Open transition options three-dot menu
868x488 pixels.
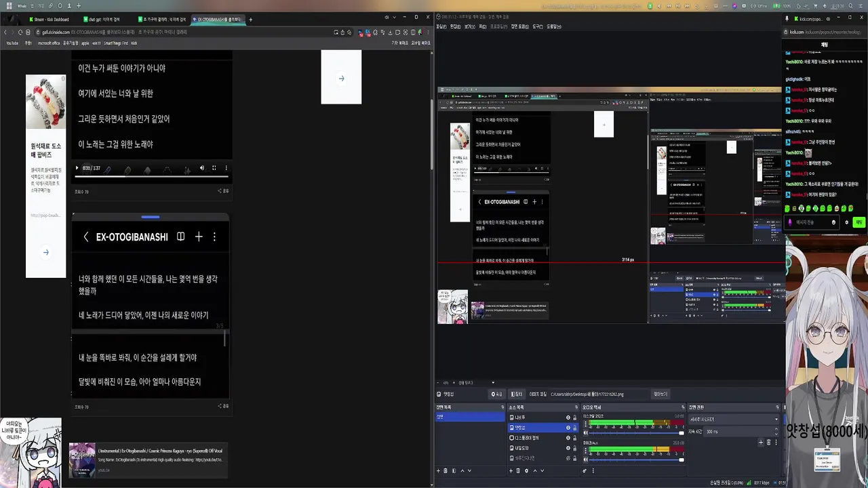click(x=776, y=443)
